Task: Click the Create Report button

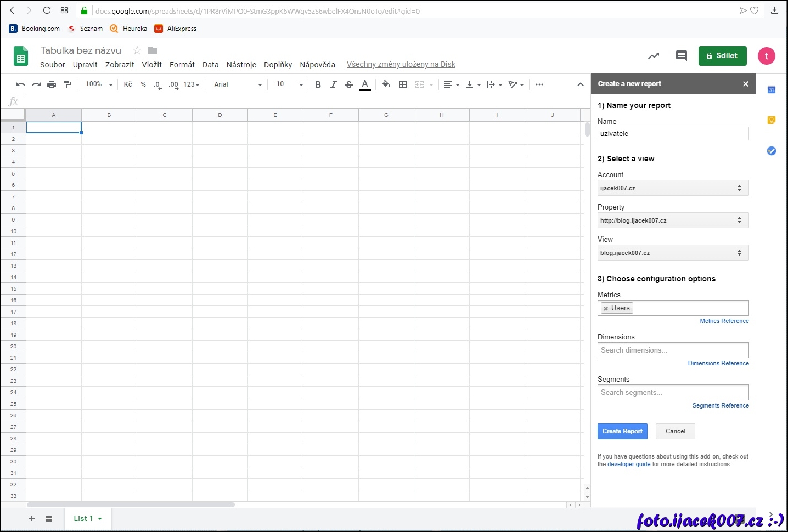Action: (622, 432)
